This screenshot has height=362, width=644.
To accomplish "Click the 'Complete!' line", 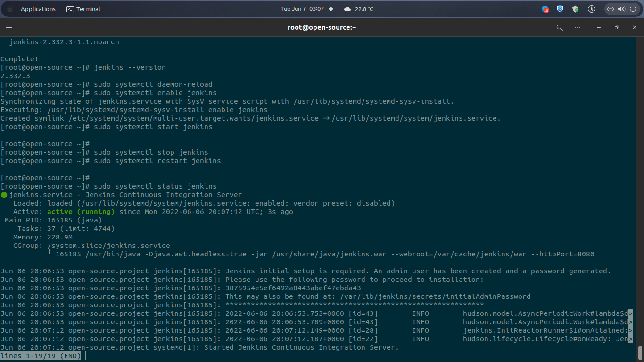I will (19, 59).
